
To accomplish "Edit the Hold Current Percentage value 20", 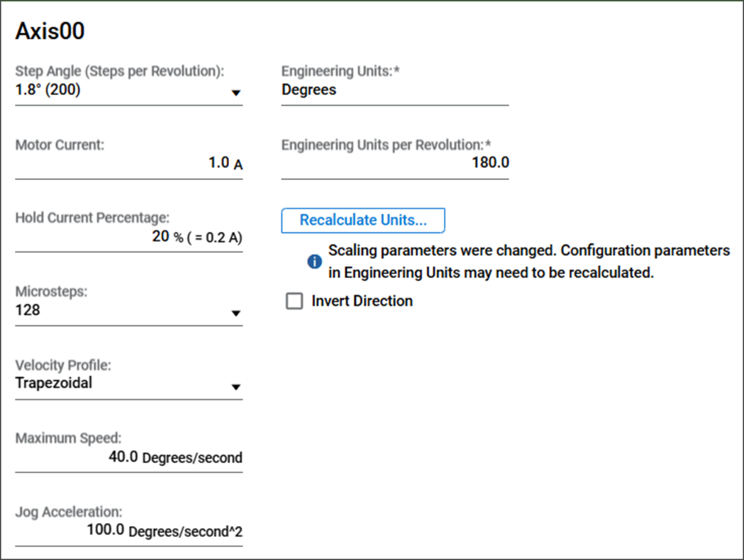I will tap(160, 236).
